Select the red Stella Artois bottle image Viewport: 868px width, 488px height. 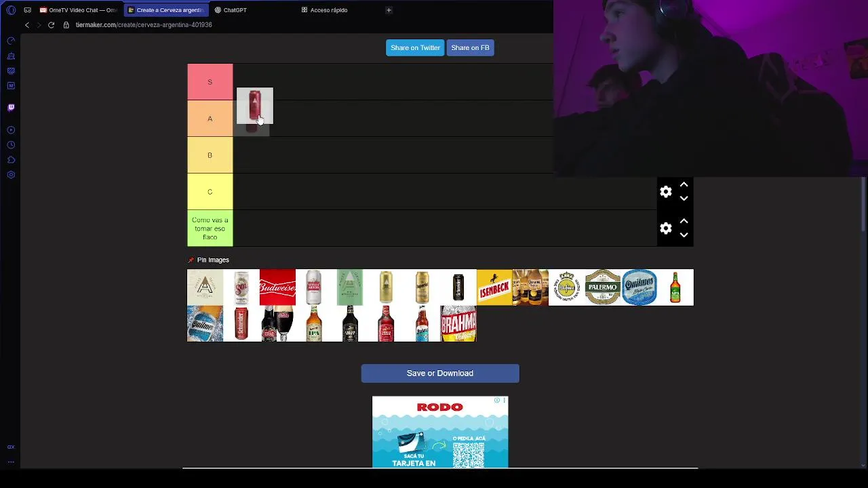(x=386, y=324)
